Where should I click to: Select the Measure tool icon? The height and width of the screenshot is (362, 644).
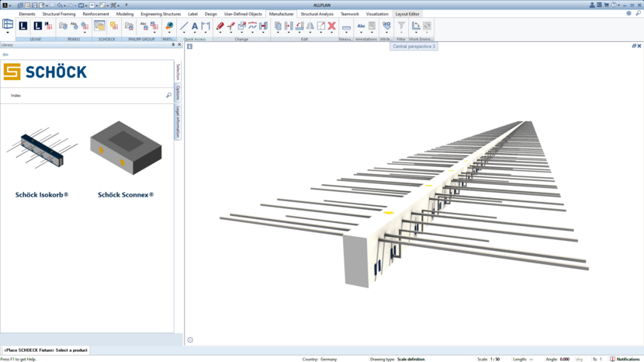click(x=346, y=27)
